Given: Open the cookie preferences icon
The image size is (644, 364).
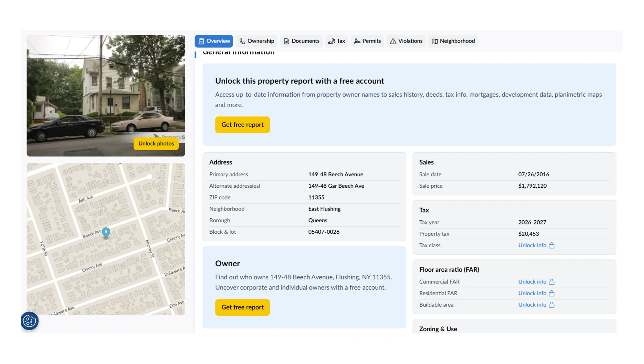Looking at the screenshot, I should click(30, 321).
